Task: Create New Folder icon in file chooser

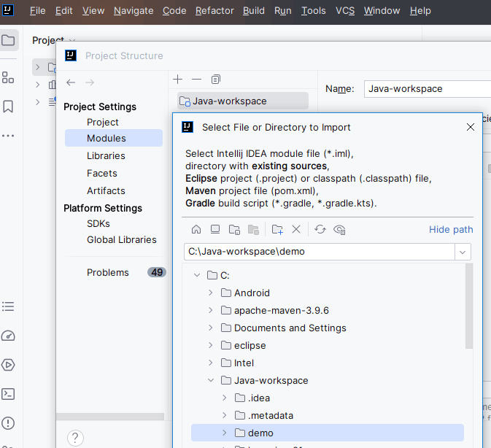Action: pyautogui.click(x=277, y=230)
